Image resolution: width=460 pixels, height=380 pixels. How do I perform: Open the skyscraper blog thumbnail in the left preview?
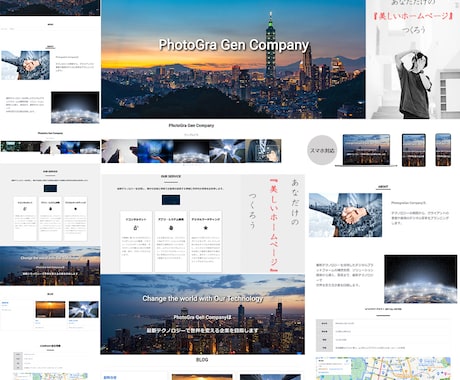pyautogui.click(x=84, y=309)
